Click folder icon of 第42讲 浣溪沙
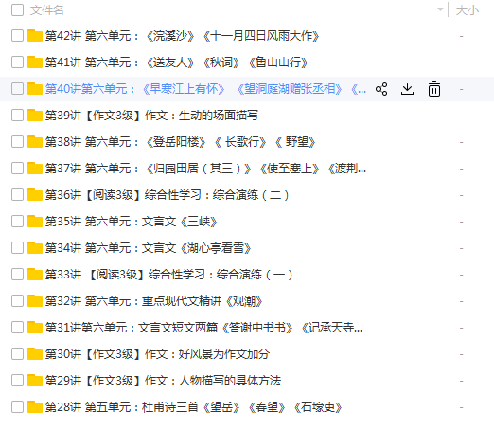The image size is (494, 448). [x=35, y=36]
